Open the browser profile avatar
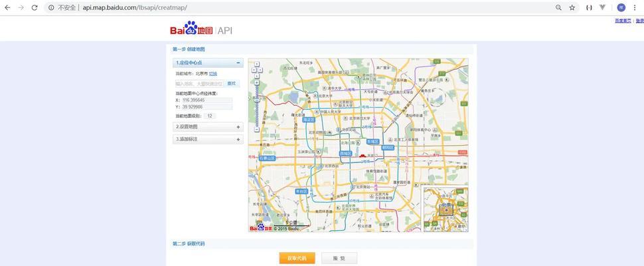The height and width of the screenshot is (266, 644). pos(621,7)
